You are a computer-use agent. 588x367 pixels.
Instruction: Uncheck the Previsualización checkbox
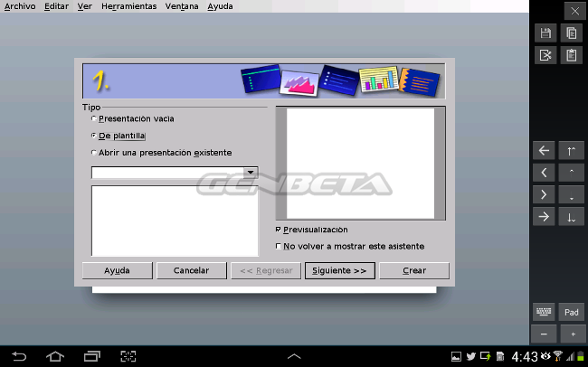pos(278,230)
